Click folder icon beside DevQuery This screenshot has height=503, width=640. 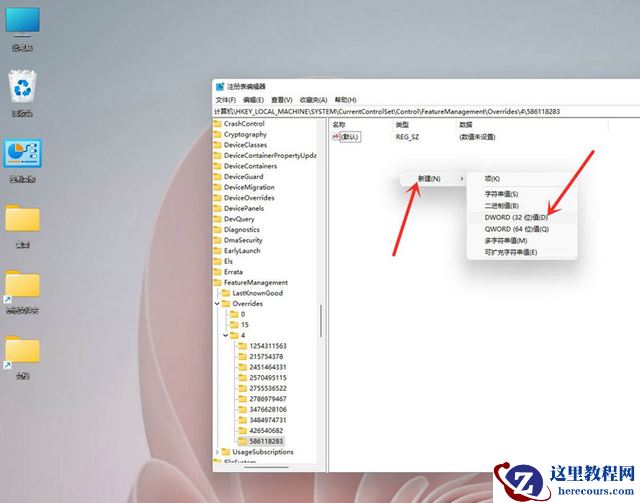pyautogui.click(x=218, y=219)
